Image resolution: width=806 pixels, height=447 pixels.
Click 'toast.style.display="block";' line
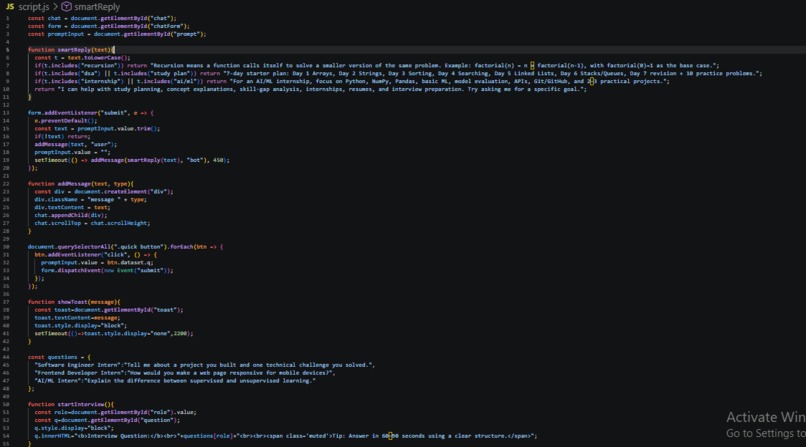coord(81,325)
